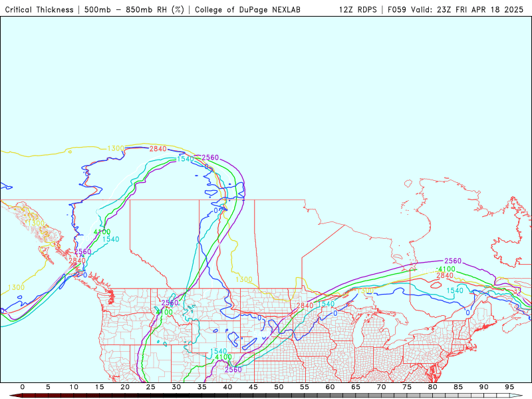Click purple 2560 label over Idaho
The height and width of the screenshot is (399, 532).
click(170, 303)
